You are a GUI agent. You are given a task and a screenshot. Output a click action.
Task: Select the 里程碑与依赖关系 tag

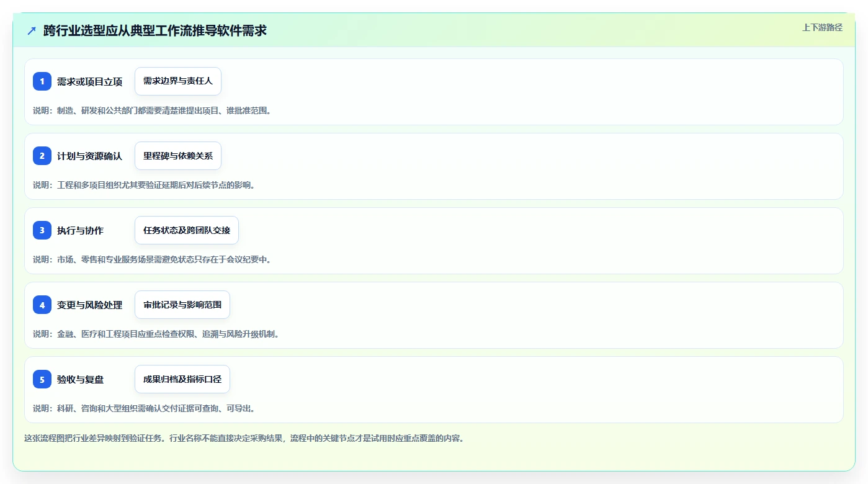tap(178, 156)
